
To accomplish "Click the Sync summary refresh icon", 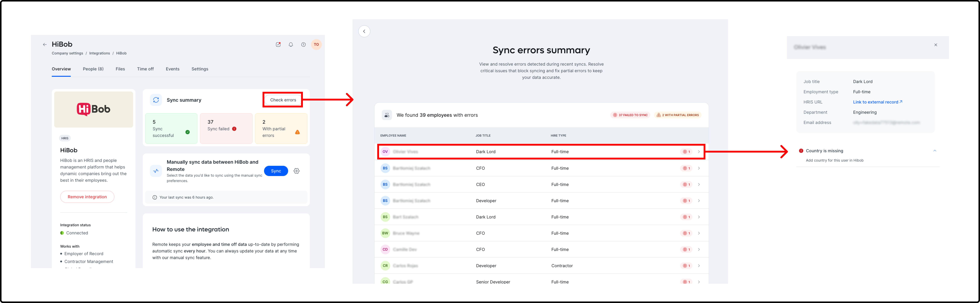I will coord(156,100).
